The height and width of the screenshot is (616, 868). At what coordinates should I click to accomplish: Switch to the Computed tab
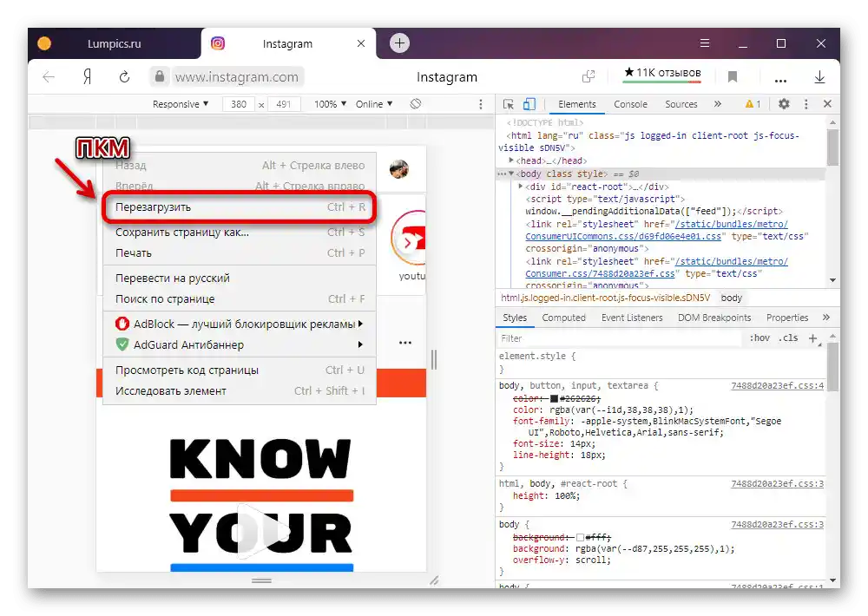click(563, 318)
